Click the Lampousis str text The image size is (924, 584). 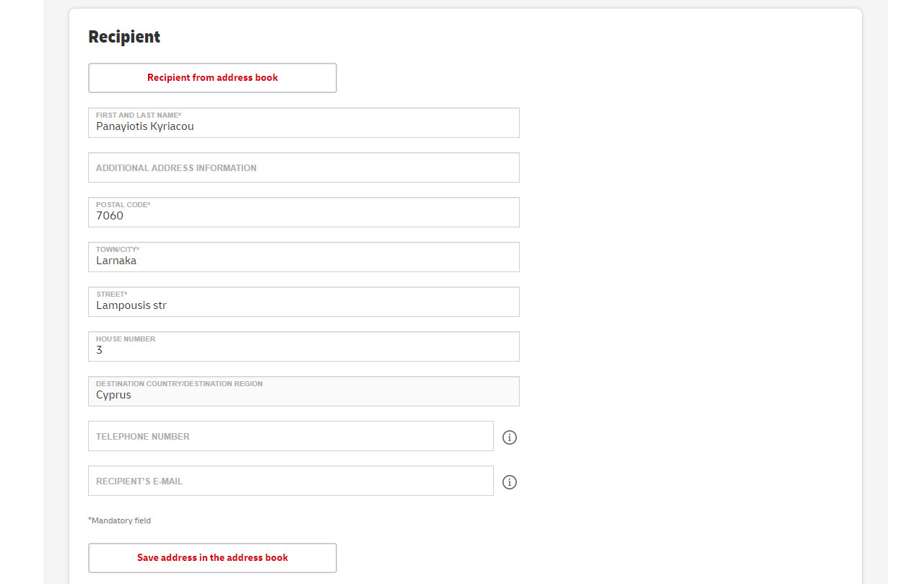click(131, 305)
